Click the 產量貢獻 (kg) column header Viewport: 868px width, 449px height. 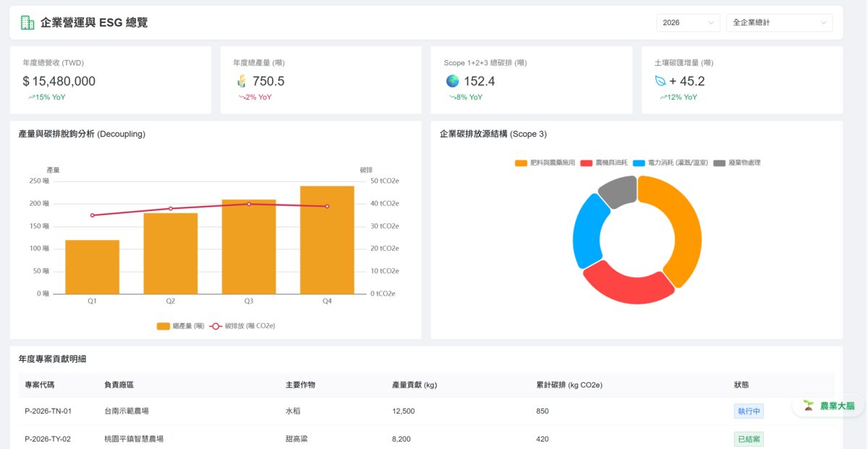(x=414, y=385)
